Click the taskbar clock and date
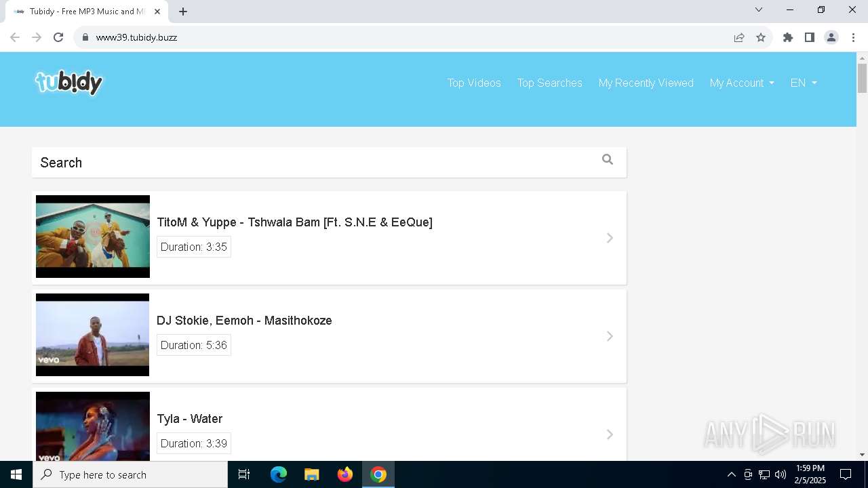This screenshot has width=868, height=488. click(810, 474)
